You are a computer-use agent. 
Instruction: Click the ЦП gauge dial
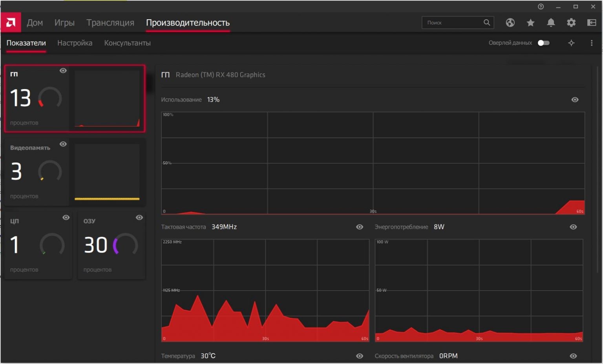click(52, 244)
